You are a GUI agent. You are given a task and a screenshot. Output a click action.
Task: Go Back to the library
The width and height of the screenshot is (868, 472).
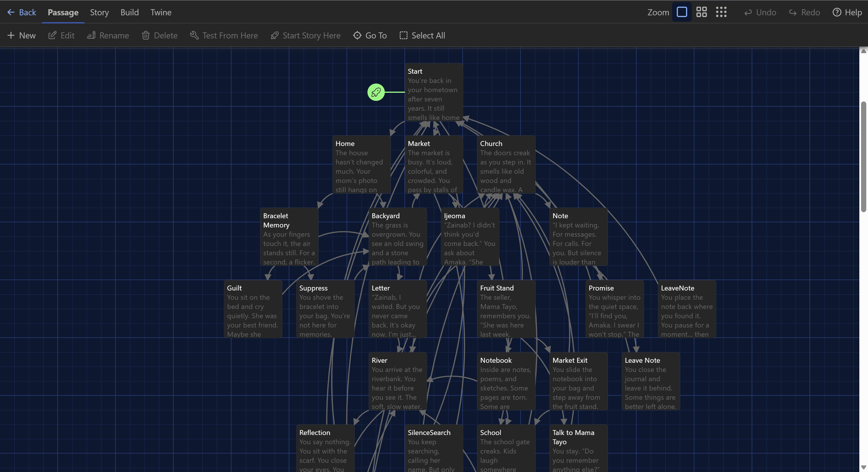pos(22,12)
